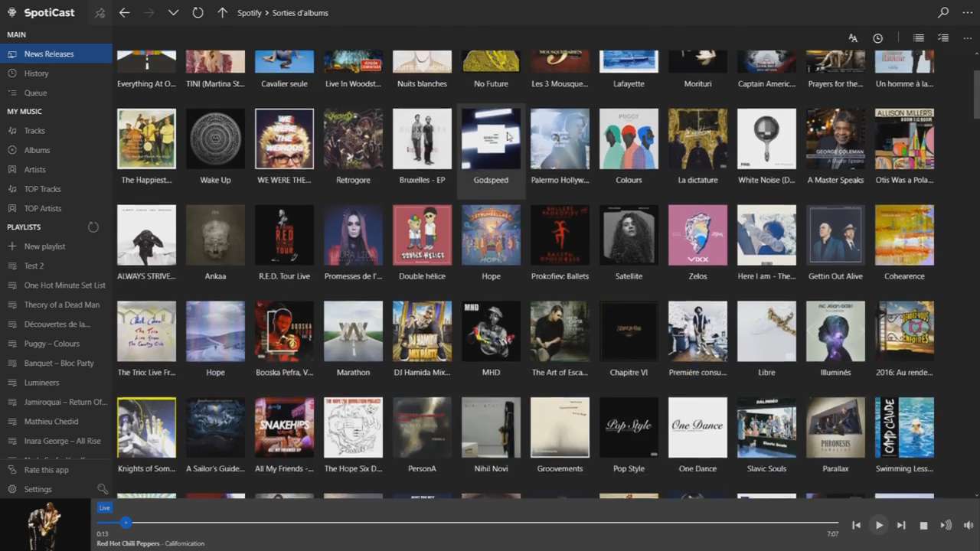980x551 pixels.
Task: Go back with the left arrow
Action: (x=125, y=13)
